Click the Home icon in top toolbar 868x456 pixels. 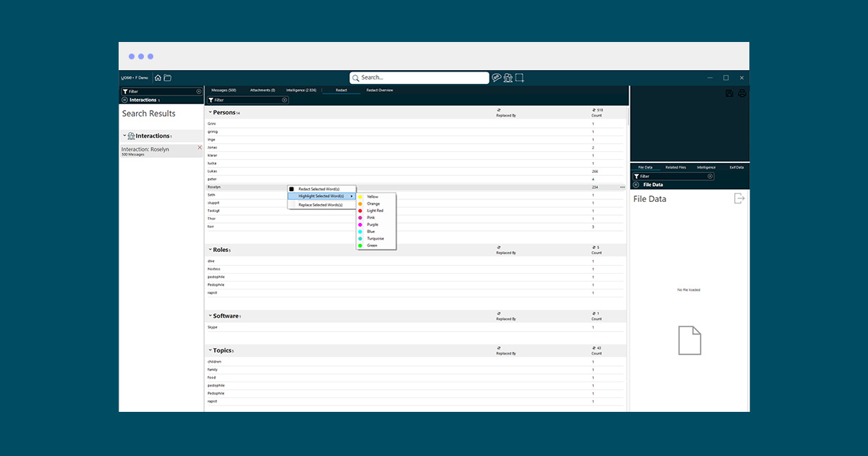tap(158, 77)
